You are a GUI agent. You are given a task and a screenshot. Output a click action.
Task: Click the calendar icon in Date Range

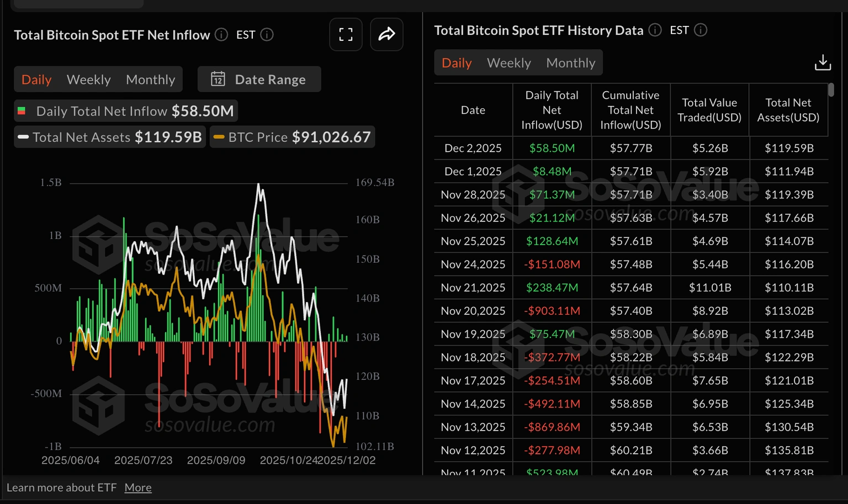pos(219,79)
